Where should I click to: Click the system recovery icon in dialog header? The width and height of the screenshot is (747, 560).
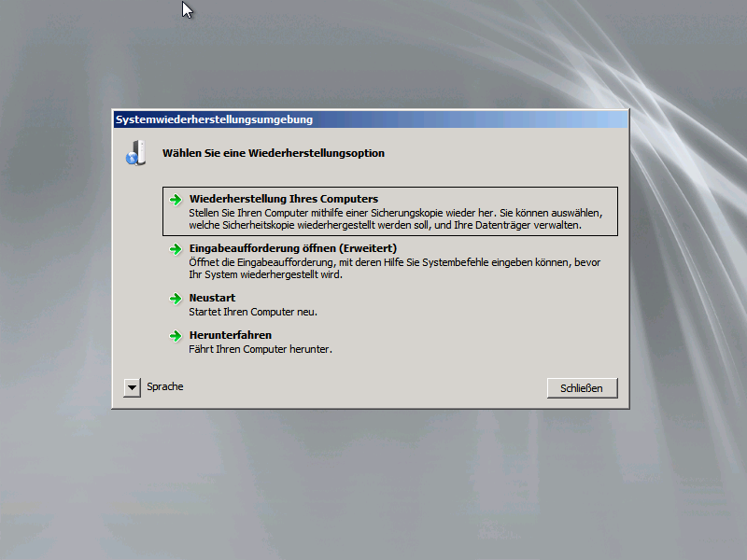pyautogui.click(x=135, y=153)
